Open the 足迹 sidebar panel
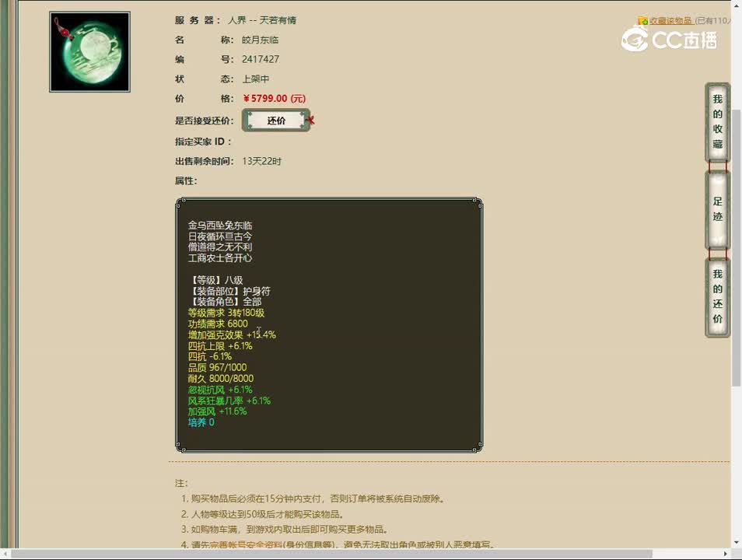The width and height of the screenshot is (742, 560). 716,208
